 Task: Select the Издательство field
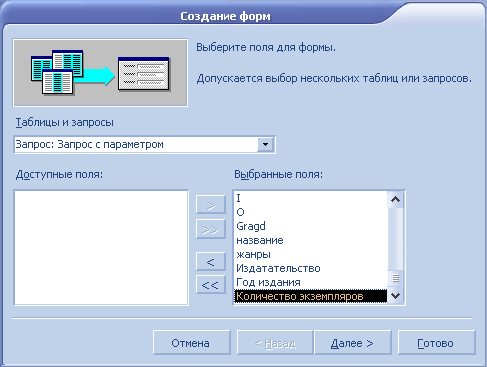pos(311,268)
